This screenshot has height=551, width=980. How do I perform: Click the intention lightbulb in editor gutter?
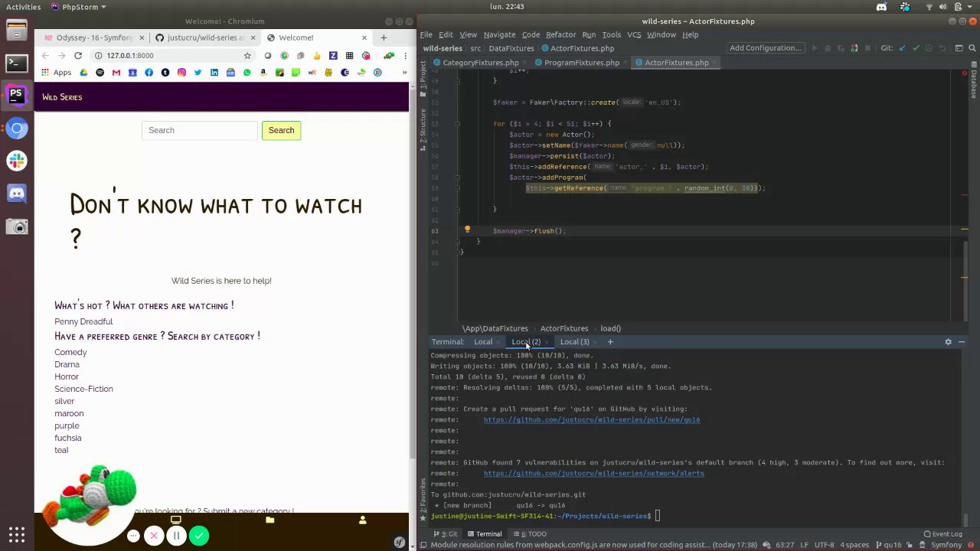coord(467,229)
